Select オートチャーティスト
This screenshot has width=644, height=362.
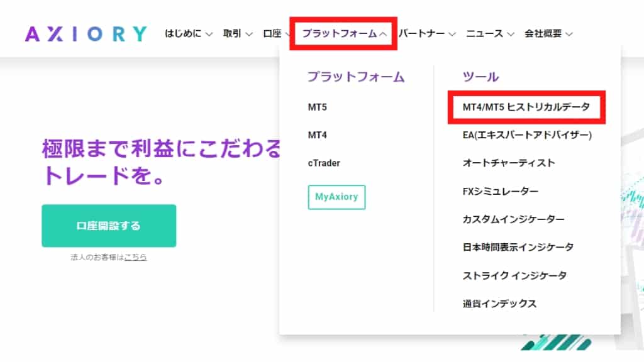508,163
